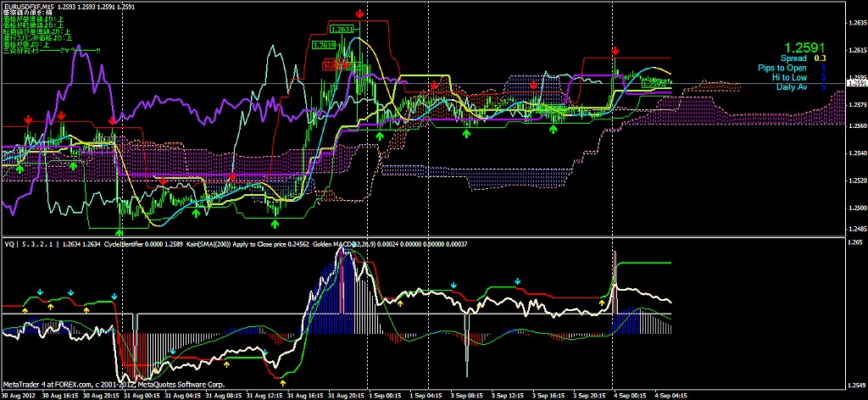The height and width of the screenshot is (400, 868).
Task: Click the Hi to Low readout
Action: coord(790,77)
